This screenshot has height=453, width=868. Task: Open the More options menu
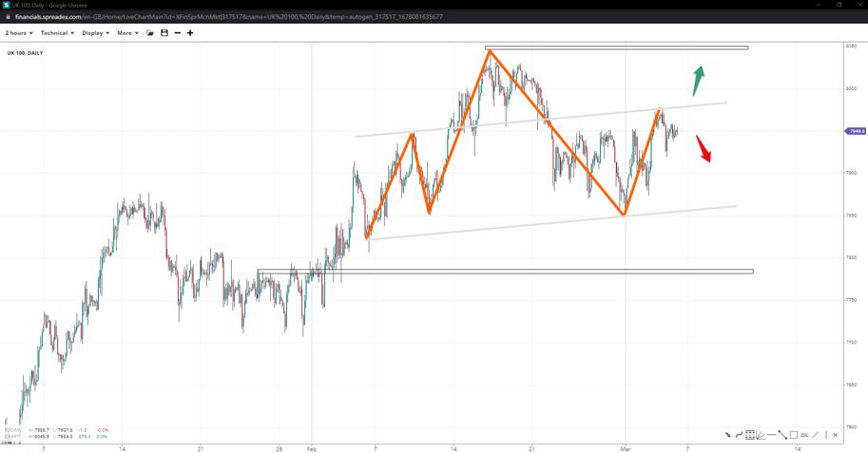(x=127, y=33)
